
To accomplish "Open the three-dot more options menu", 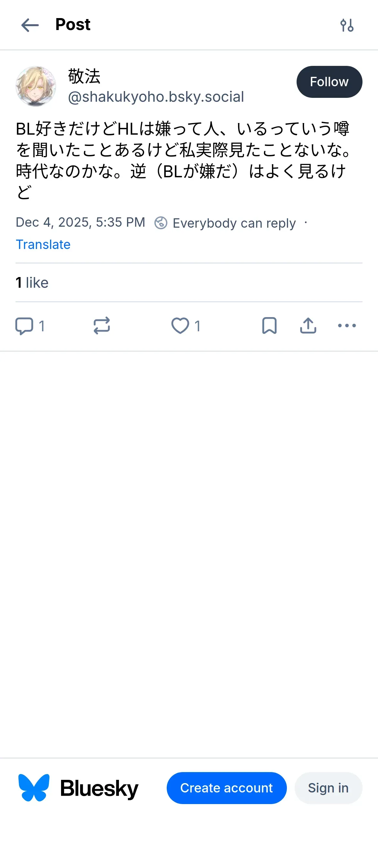I will (x=347, y=326).
